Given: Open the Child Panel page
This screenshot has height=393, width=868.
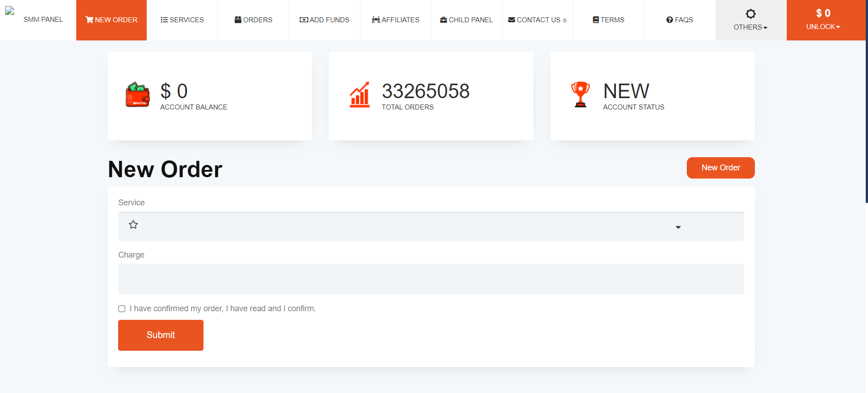Looking at the screenshot, I should point(466,20).
